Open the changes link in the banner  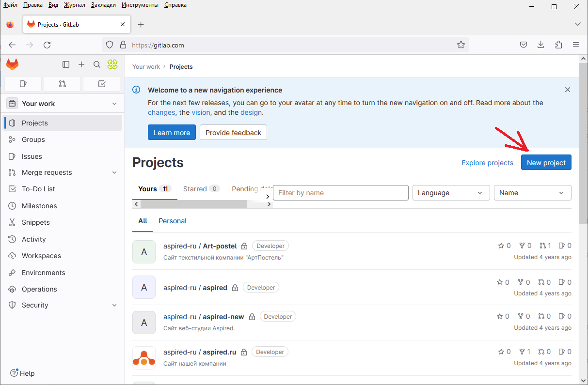coord(161,112)
